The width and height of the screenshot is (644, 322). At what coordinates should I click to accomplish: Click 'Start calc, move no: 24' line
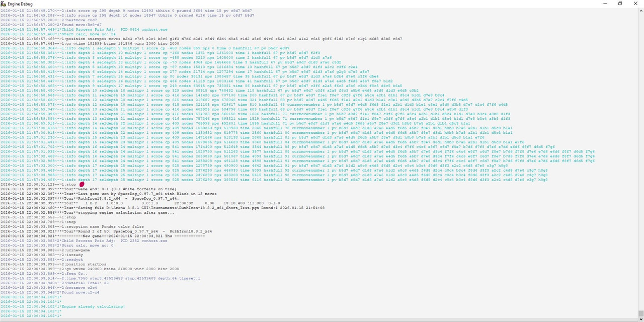point(58,34)
